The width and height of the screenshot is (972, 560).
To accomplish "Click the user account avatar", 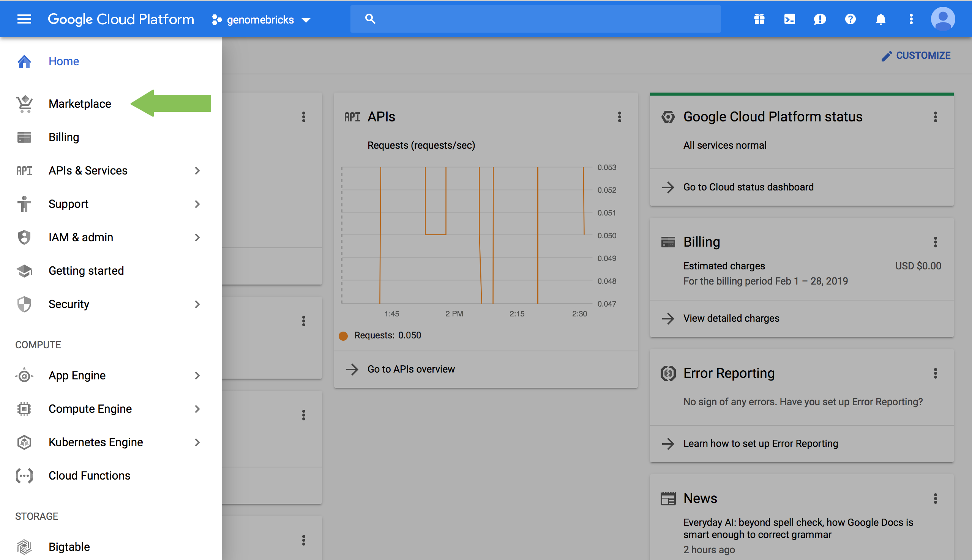I will [x=942, y=19].
